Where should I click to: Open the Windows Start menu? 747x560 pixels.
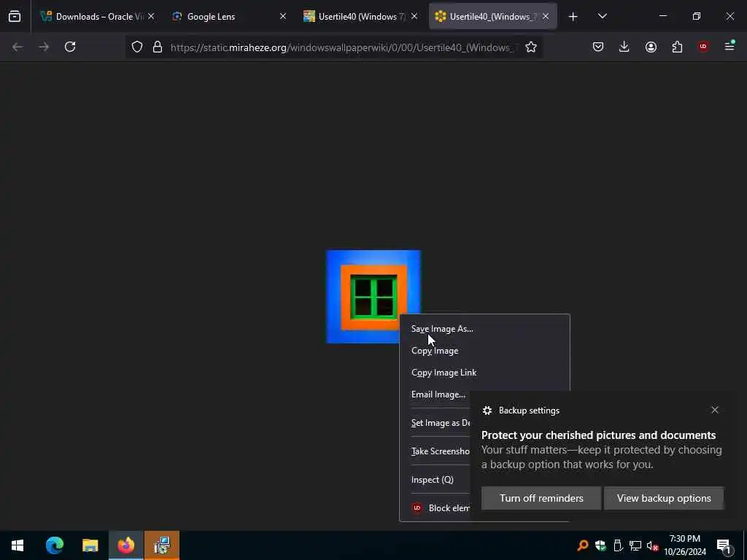(18, 545)
